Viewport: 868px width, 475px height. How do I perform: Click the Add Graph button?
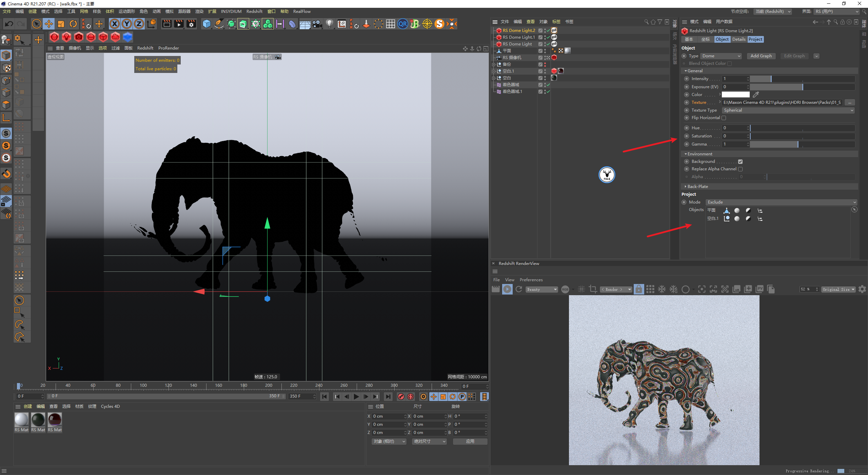point(761,56)
